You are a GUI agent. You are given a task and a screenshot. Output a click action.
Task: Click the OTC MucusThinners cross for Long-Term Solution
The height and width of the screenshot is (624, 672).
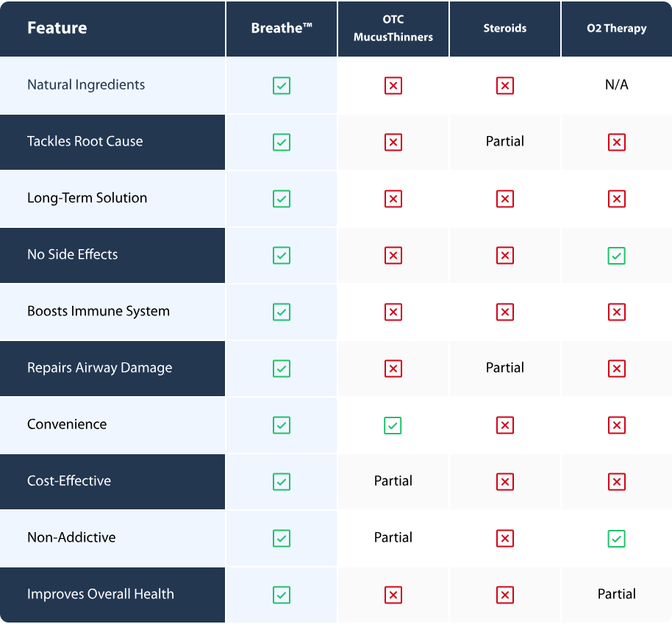[393, 198]
